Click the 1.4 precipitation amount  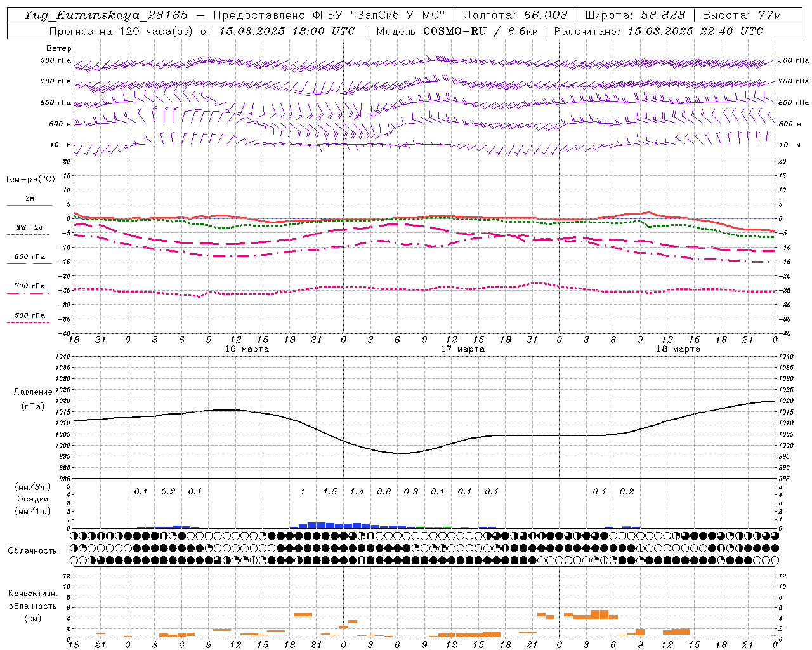(357, 491)
